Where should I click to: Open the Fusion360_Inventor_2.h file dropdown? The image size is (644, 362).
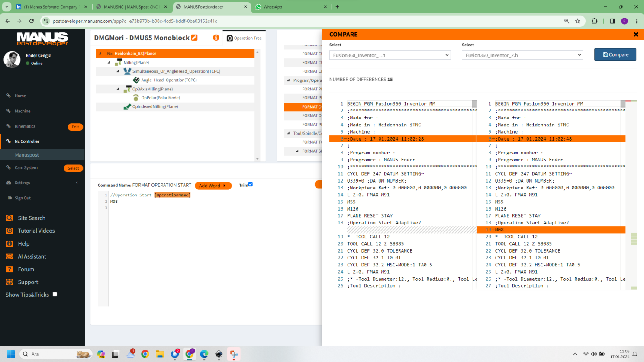click(522, 55)
